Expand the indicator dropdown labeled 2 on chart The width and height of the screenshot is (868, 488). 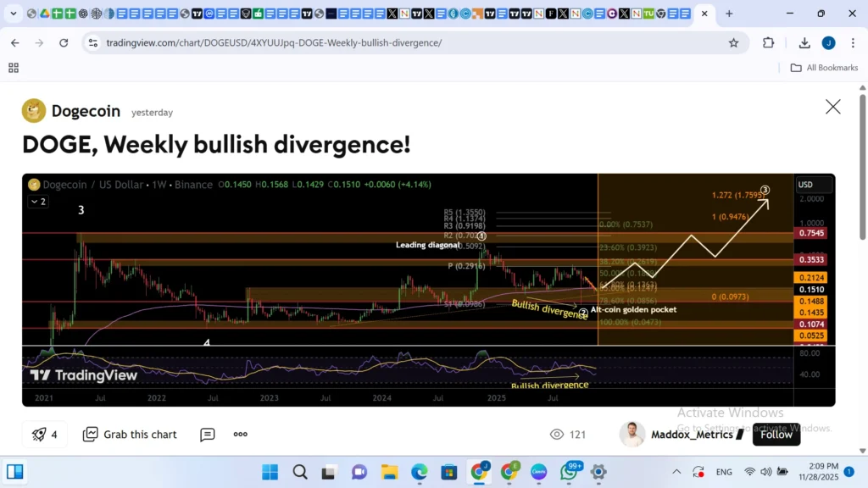pyautogui.click(x=37, y=202)
